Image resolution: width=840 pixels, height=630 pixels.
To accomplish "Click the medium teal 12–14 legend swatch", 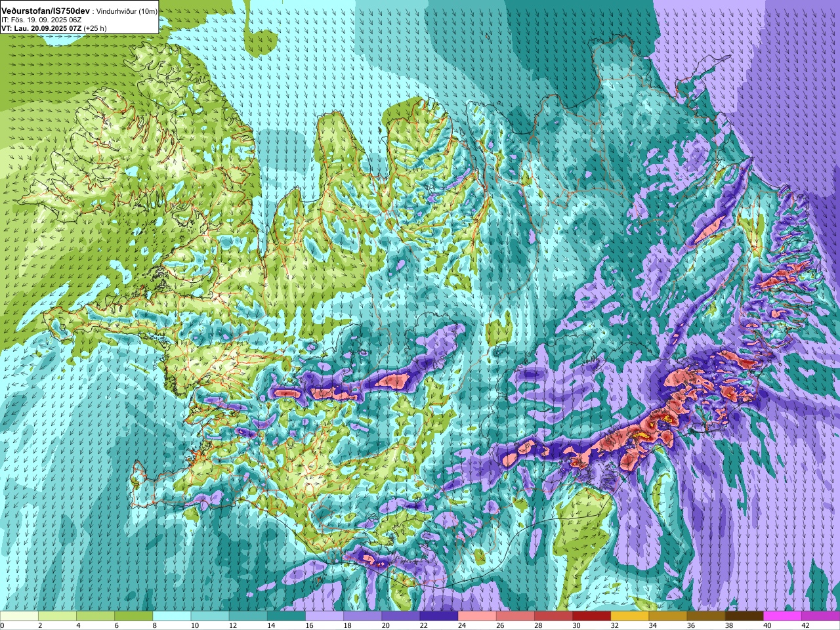I will tap(248, 616).
